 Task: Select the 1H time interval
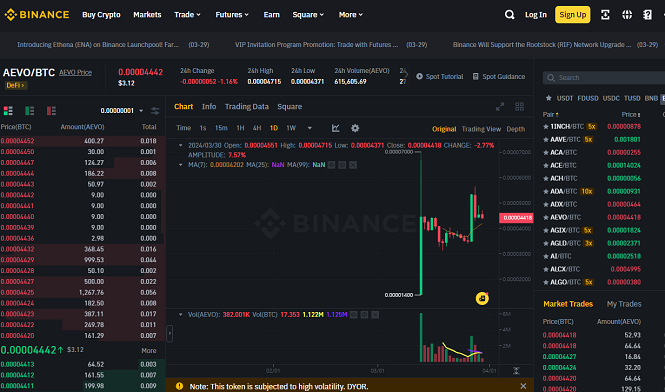click(x=240, y=128)
